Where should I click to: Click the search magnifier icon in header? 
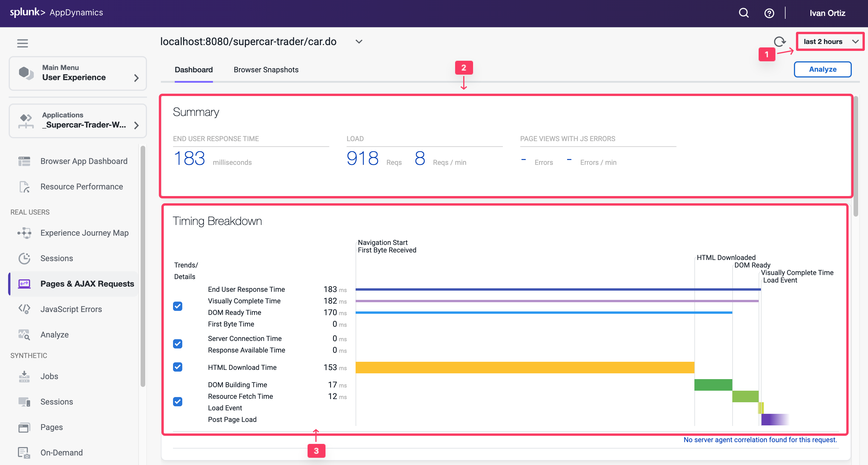[x=743, y=13]
